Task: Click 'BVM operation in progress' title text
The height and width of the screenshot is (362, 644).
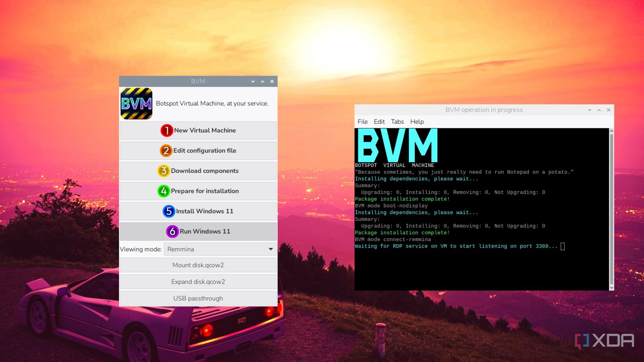Action: [x=484, y=110]
